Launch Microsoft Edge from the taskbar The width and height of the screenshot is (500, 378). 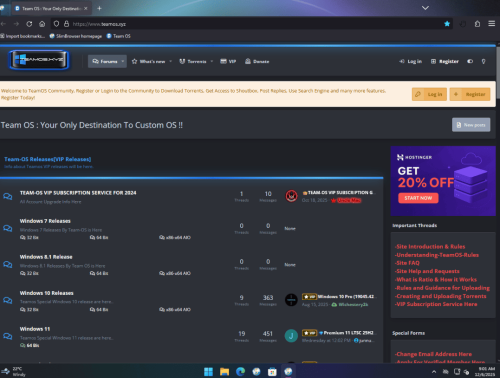(240, 371)
